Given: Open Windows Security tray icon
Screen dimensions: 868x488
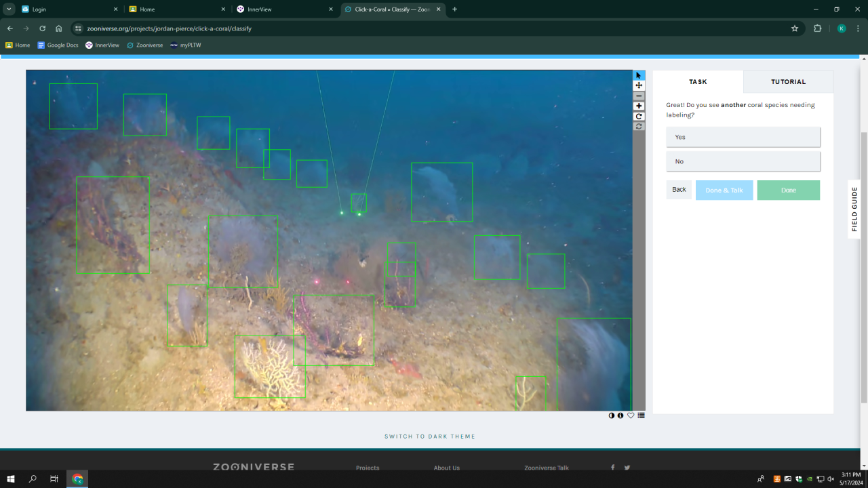Looking at the screenshot, I should pos(798,479).
